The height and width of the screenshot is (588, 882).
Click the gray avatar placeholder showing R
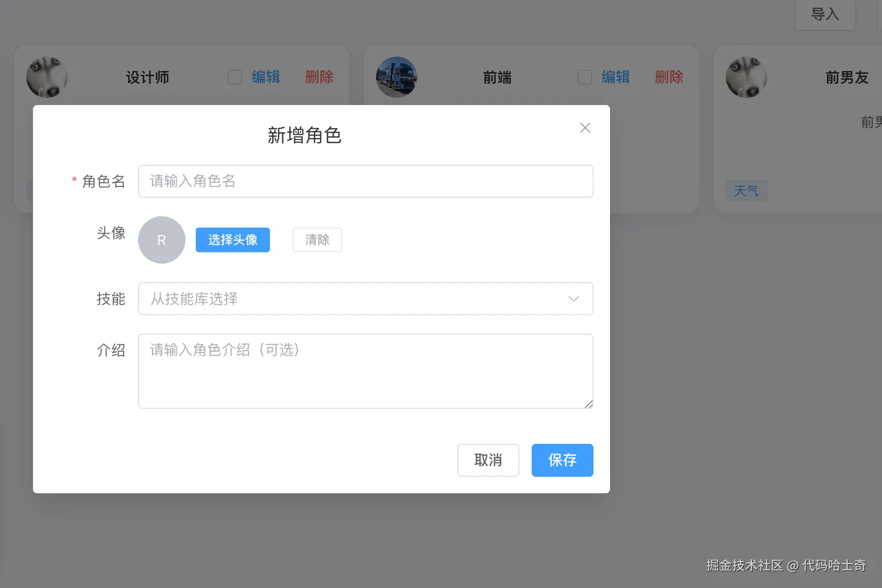pyautogui.click(x=161, y=240)
